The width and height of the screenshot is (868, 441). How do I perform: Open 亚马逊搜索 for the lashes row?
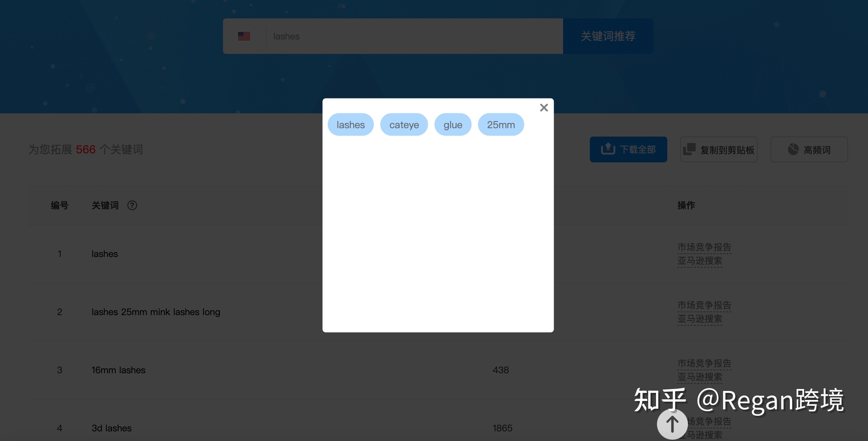click(x=700, y=261)
